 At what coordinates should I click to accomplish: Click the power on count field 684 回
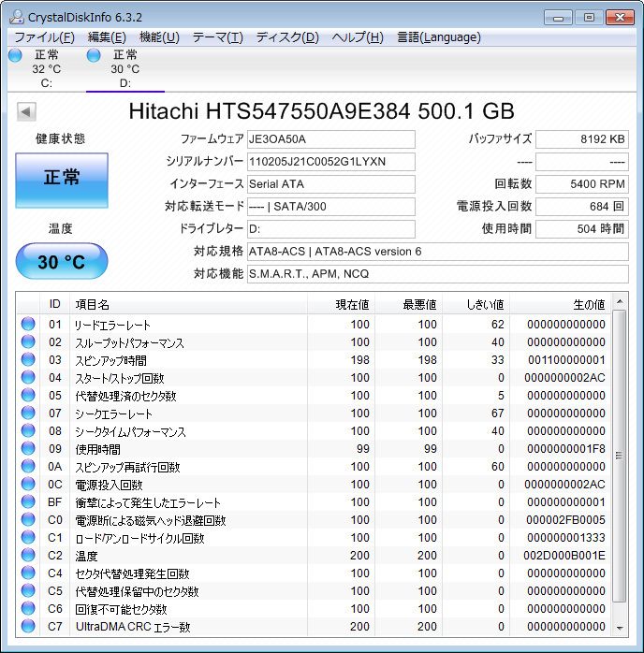(582, 207)
